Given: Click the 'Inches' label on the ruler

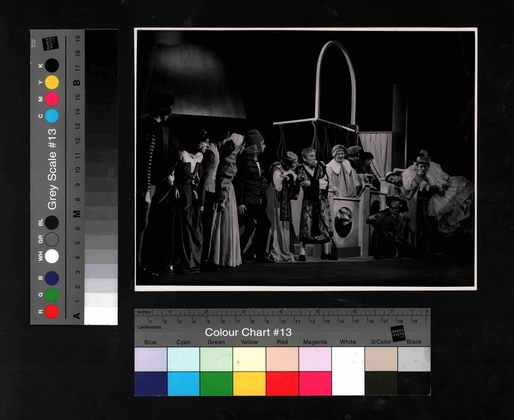Looking at the screenshot, I should pos(144,312).
